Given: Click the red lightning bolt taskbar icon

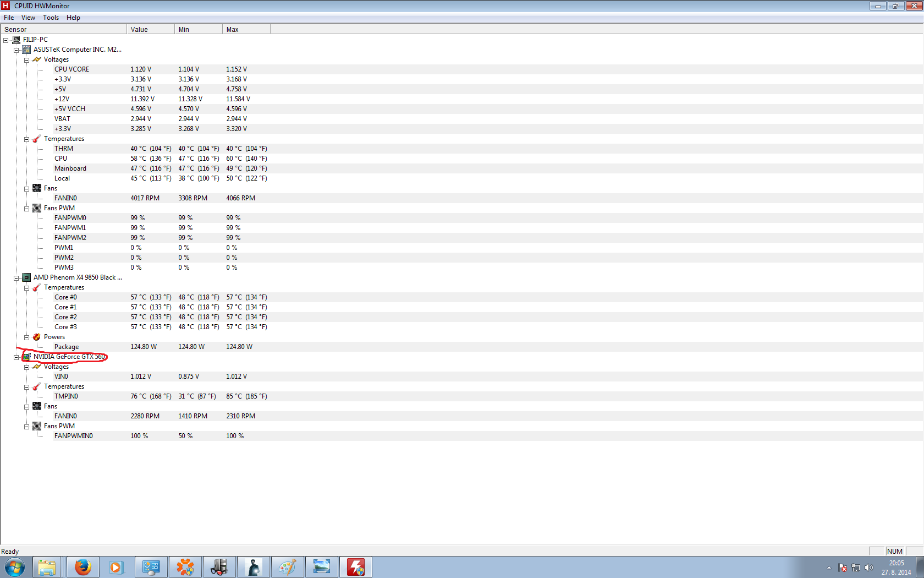Looking at the screenshot, I should point(356,567).
